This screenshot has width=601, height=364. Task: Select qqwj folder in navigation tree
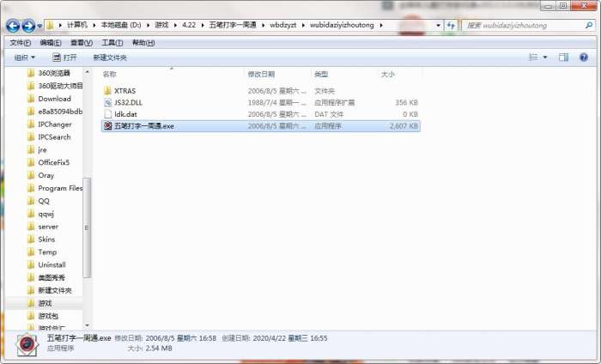coord(46,214)
